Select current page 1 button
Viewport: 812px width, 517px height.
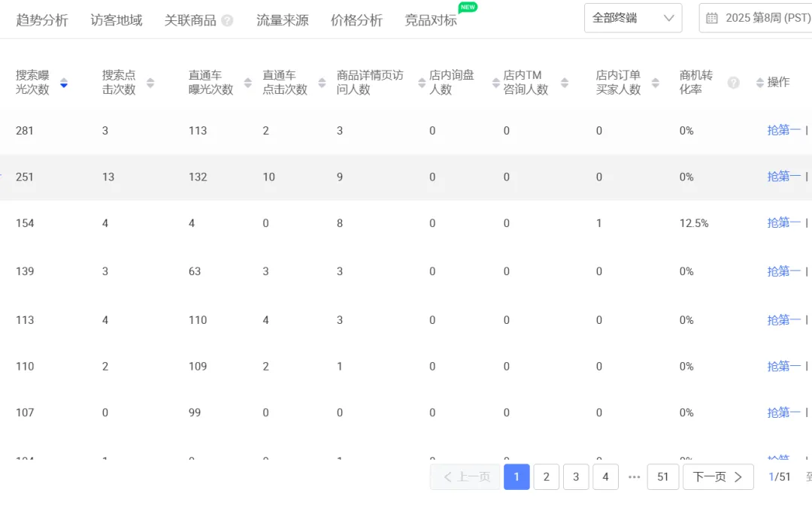pos(517,476)
